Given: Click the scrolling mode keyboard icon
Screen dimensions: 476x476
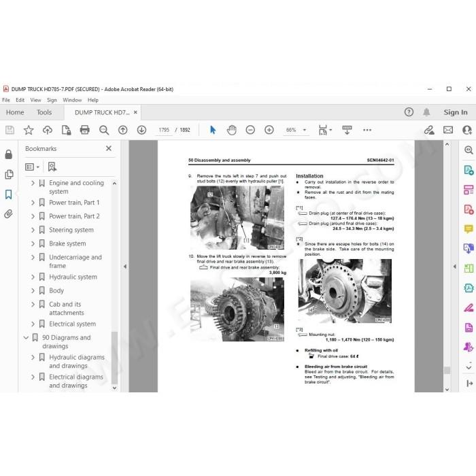Looking at the screenshot, I should 347,131.
